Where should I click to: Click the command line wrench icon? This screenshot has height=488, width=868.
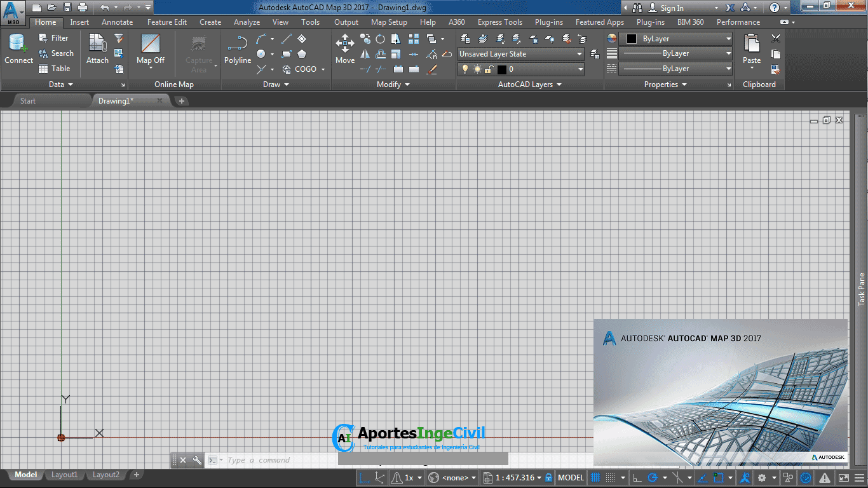tap(197, 460)
